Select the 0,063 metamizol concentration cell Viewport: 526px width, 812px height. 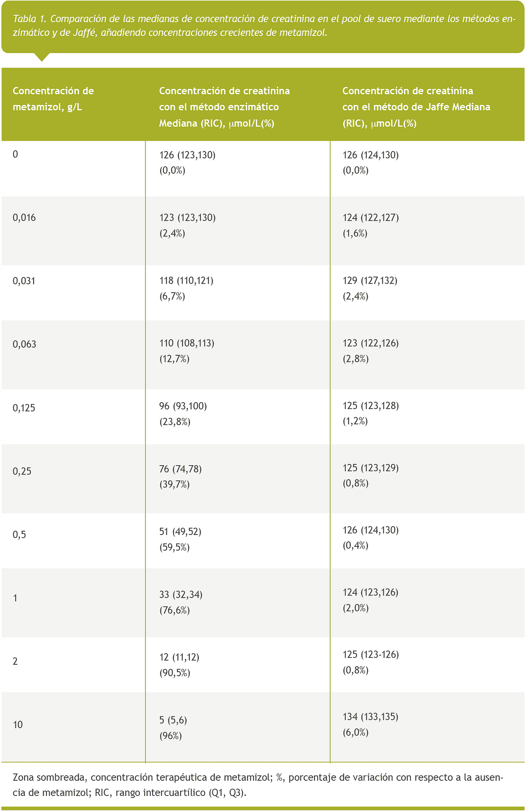(25, 344)
